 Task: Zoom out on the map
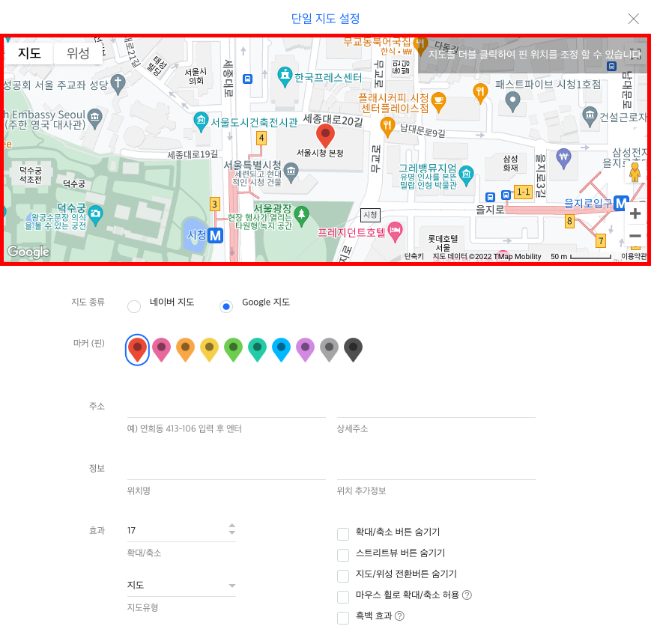(x=635, y=236)
